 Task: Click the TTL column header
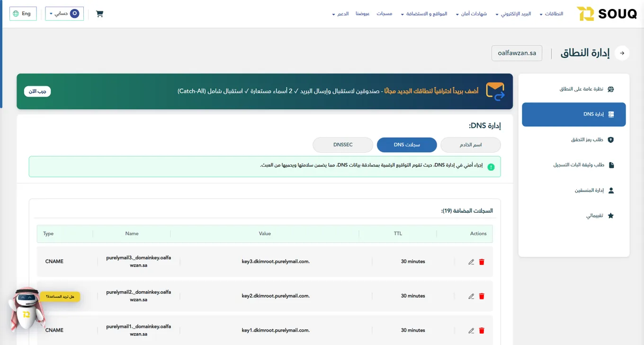[x=398, y=234]
